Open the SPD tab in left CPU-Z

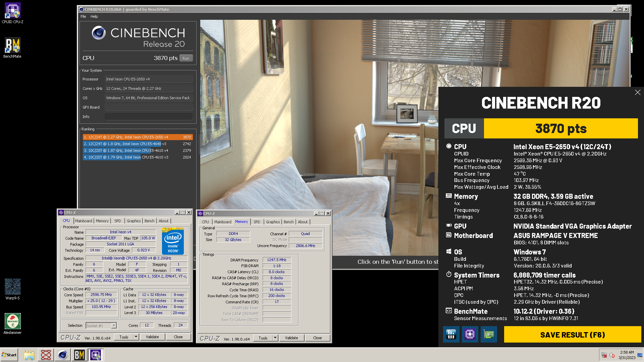(x=118, y=221)
